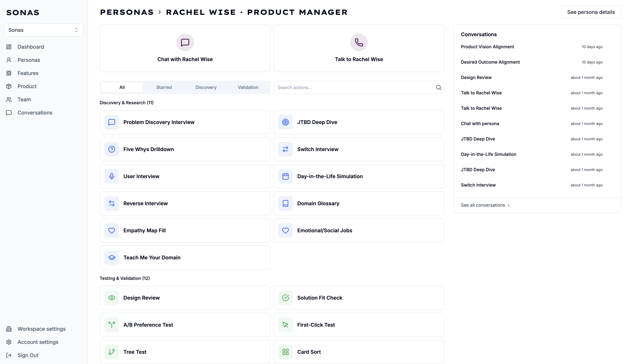Click the Card Sort grid icon
This screenshot has height=364, width=633.
pos(285,352)
